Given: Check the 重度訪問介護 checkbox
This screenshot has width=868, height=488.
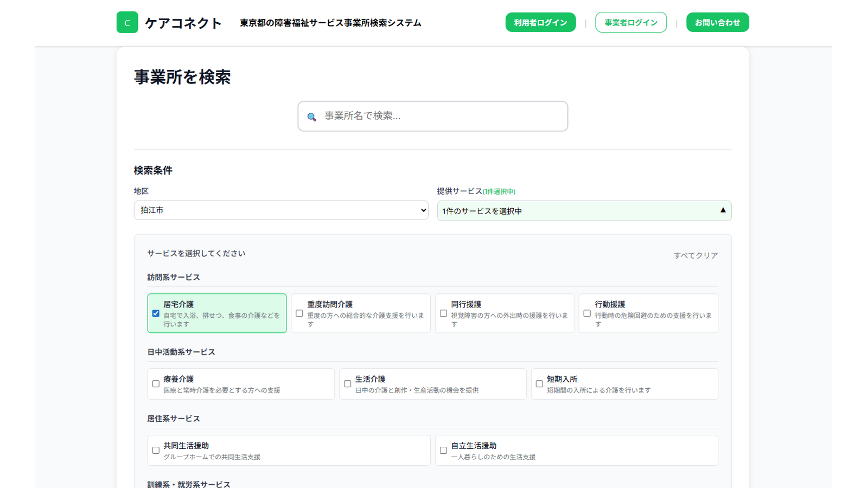Looking at the screenshot, I should (x=299, y=313).
